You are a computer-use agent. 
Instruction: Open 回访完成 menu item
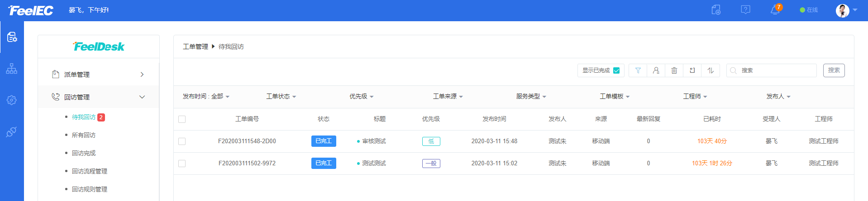coord(84,153)
